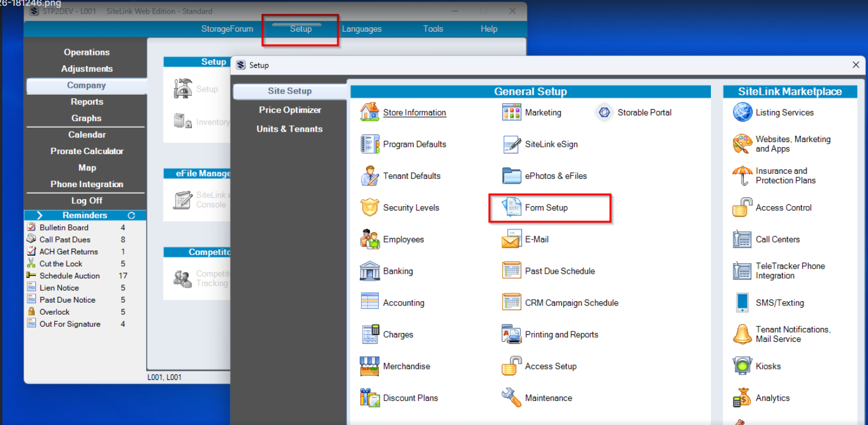Viewport: 868px width, 425px height.
Task: Switch to Units & Tenants tab
Action: 289,129
